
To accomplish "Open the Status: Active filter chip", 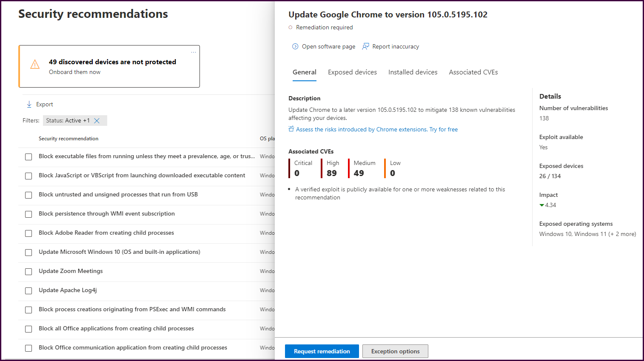I will (x=68, y=120).
